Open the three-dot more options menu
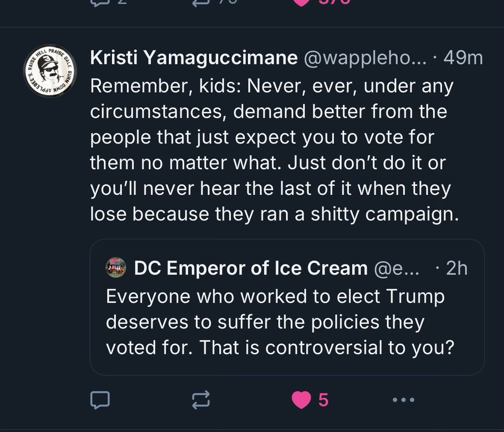The width and height of the screenshot is (504, 432). tap(403, 400)
